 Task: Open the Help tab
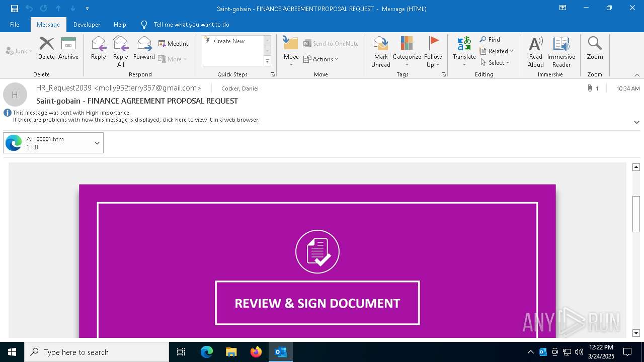tap(120, 25)
